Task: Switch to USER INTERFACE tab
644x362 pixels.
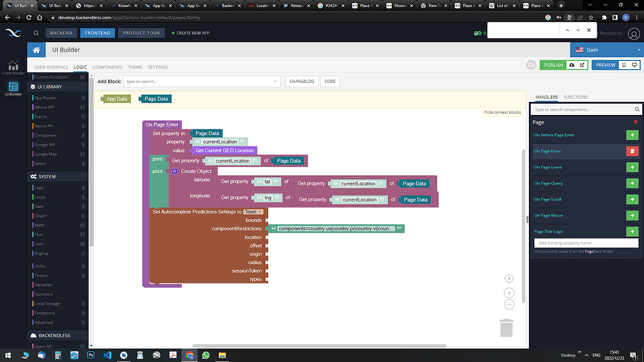Action: [51, 67]
